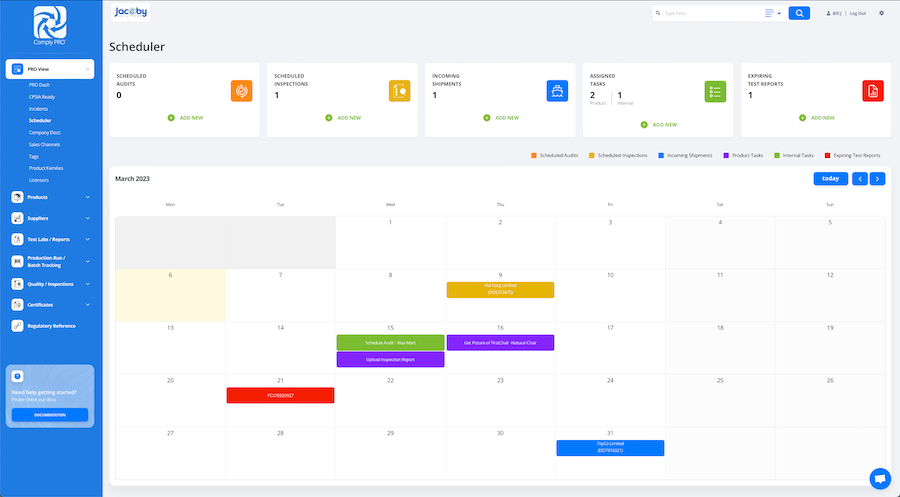Open the red event on March 21

pos(280,395)
